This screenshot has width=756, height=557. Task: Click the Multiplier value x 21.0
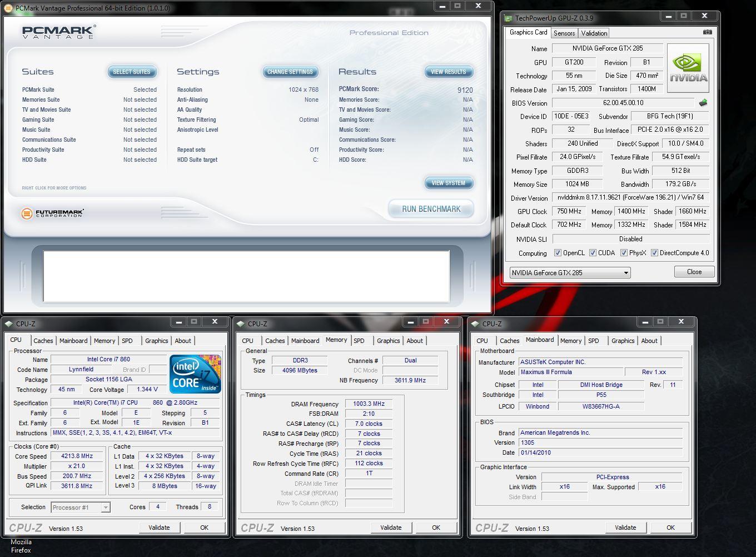pos(77,466)
